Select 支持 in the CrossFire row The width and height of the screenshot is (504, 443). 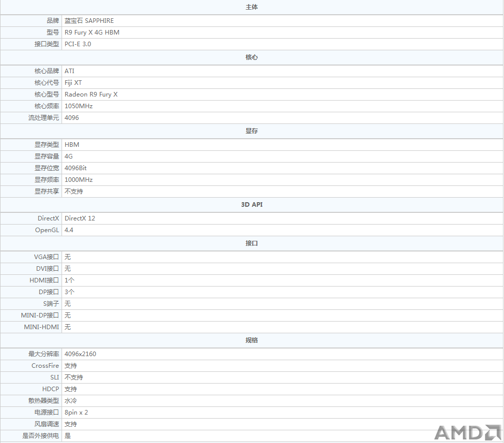71,366
